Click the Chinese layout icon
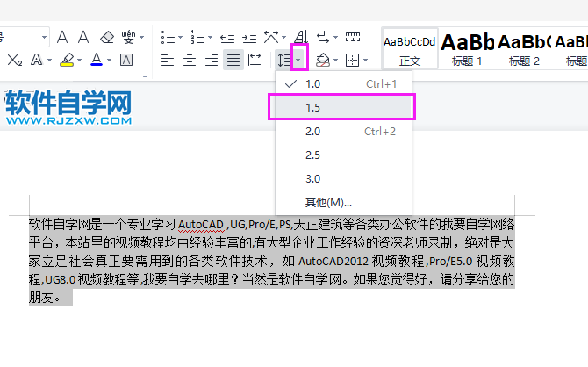 pos(271,37)
